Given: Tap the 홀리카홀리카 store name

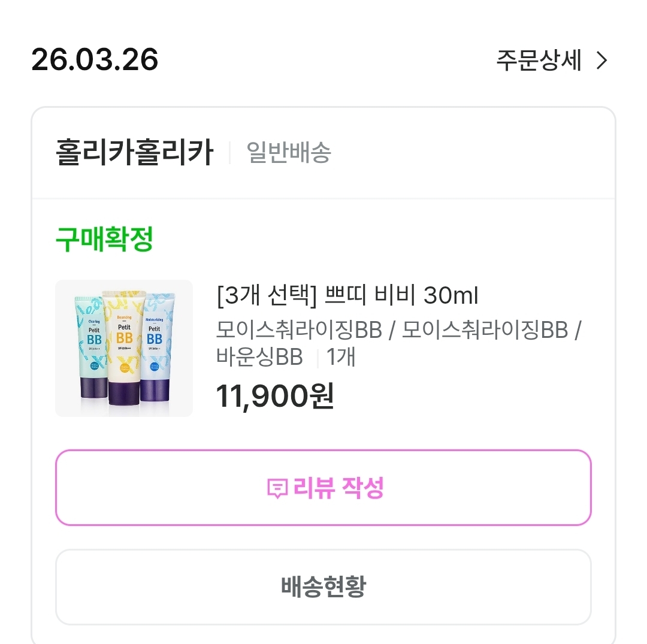Looking at the screenshot, I should click(x=134, y=153).
